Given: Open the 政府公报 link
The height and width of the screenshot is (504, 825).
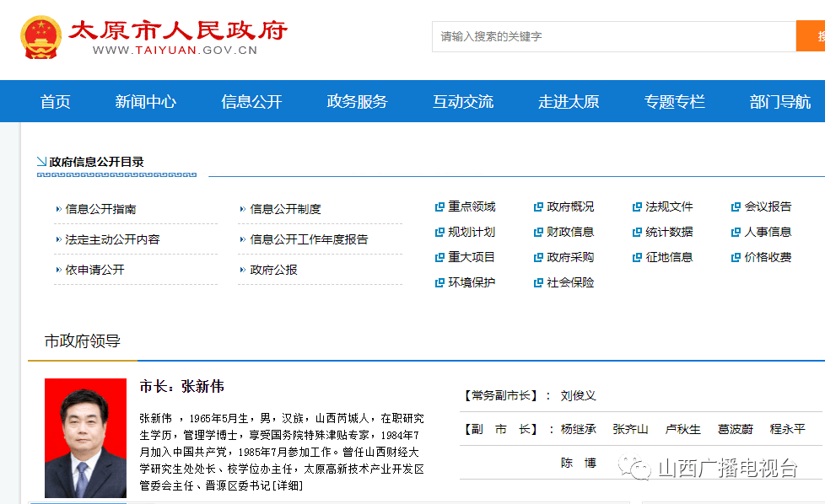Looking at the screenshot, I should click(273, 271).
